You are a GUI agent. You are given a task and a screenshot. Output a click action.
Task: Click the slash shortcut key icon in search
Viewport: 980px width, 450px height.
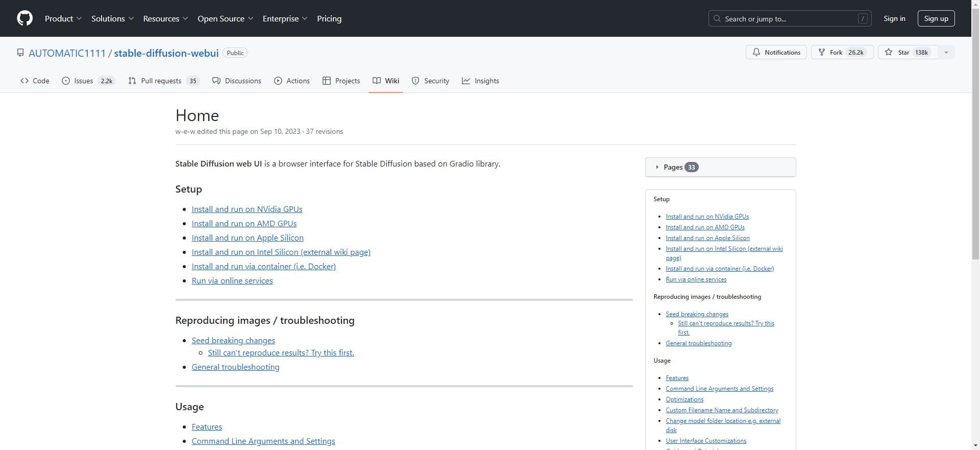pyautogui.click(x=863, y=18)
